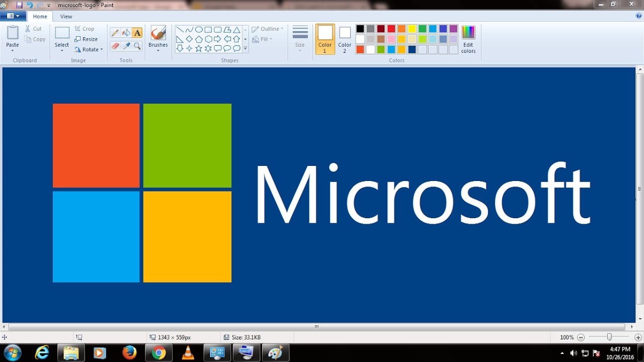Choose the Down arrow shape

pyautogui.click(x=180, y=48)
